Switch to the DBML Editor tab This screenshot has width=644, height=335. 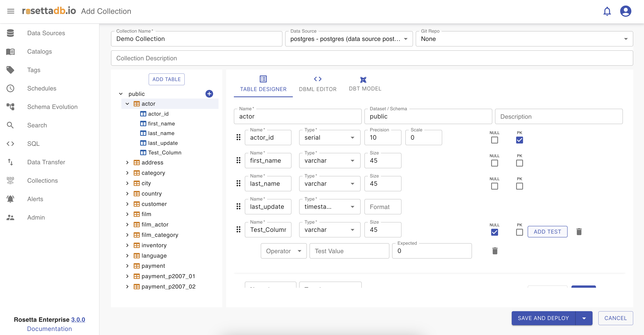pos(318,84)
